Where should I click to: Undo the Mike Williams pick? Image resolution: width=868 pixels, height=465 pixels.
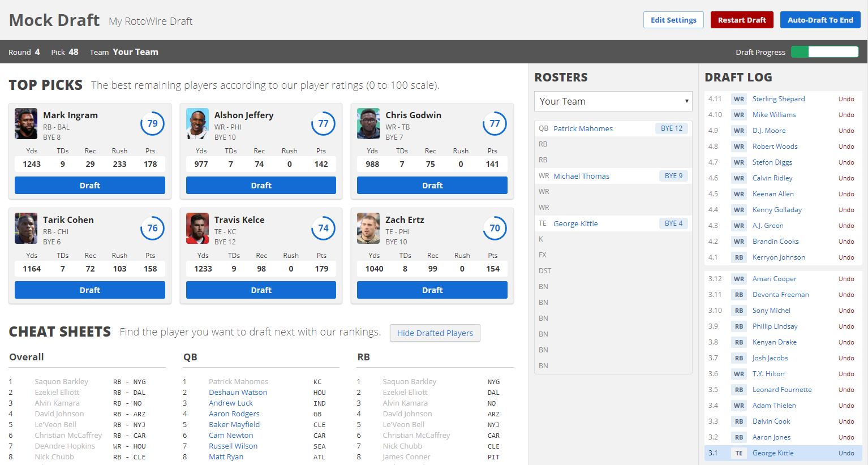[846, 115]
